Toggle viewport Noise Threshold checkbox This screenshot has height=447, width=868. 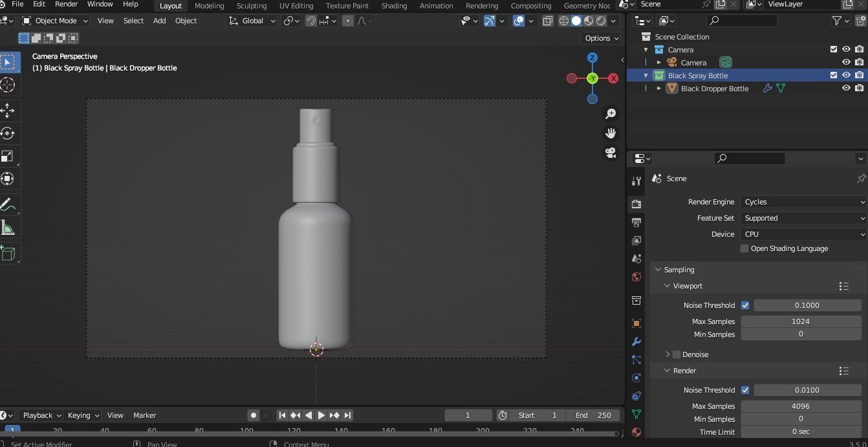[x=745, y=305]
